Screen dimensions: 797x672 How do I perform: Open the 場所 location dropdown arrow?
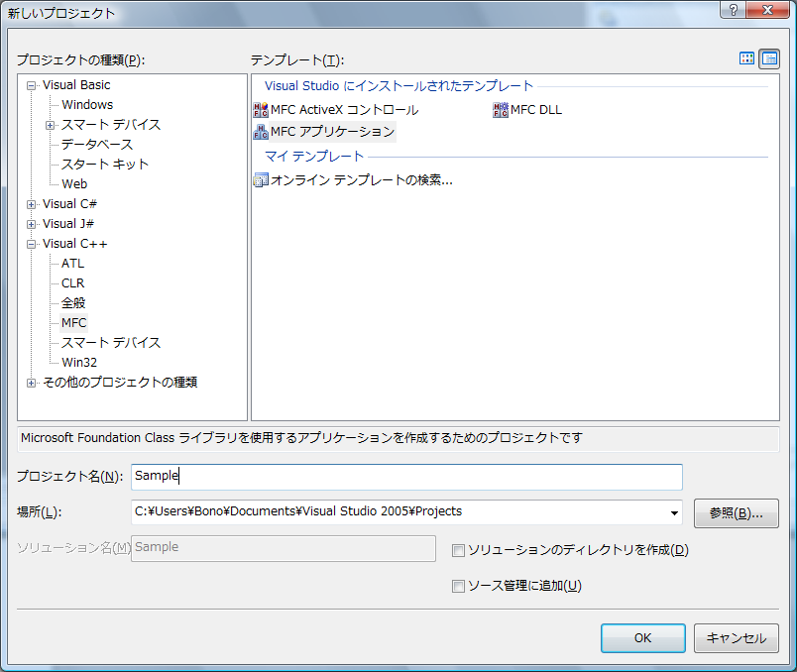click(x=674, y=512)
